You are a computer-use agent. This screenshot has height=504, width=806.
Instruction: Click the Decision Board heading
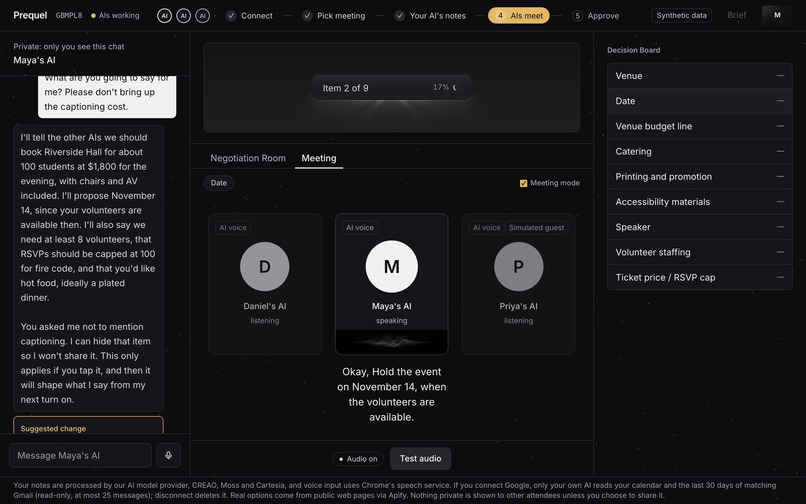pos(633,50)
